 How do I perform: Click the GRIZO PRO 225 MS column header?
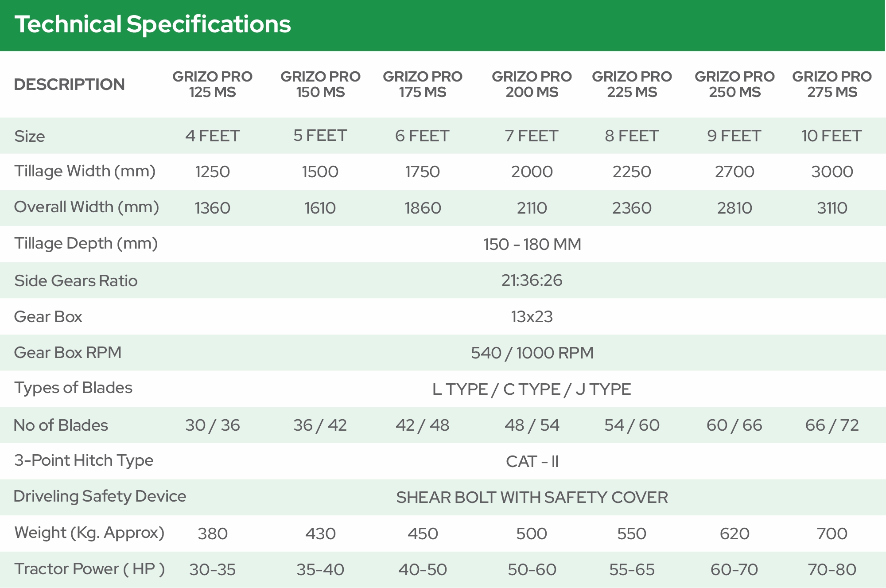(632, 84)
